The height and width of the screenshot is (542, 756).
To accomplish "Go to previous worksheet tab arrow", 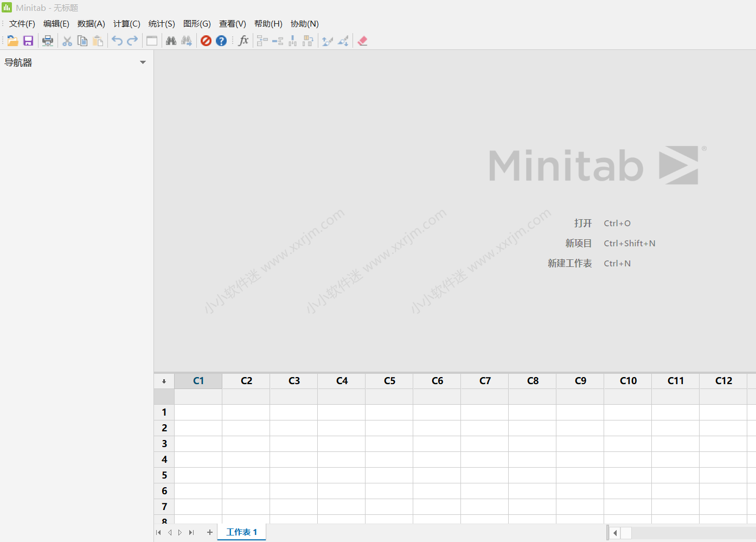I will pyautogui.click(x=170, y=532).
